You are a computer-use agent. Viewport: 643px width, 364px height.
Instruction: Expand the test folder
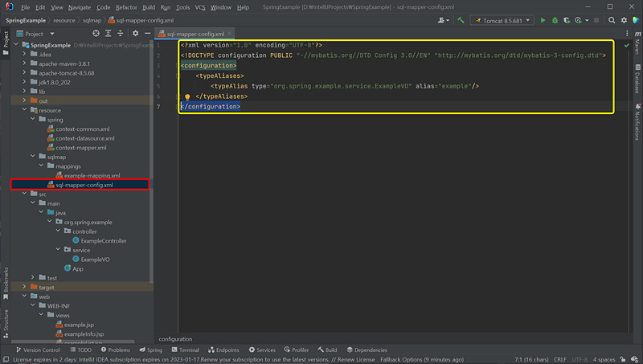[33, 277]
